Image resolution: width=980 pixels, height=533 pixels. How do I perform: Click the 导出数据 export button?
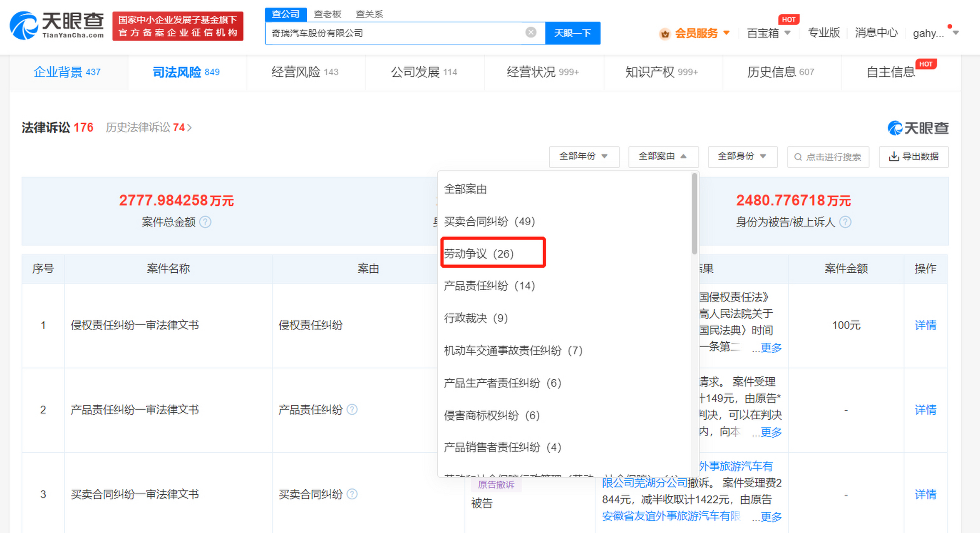pyautogui.click(x=914, y=157)
